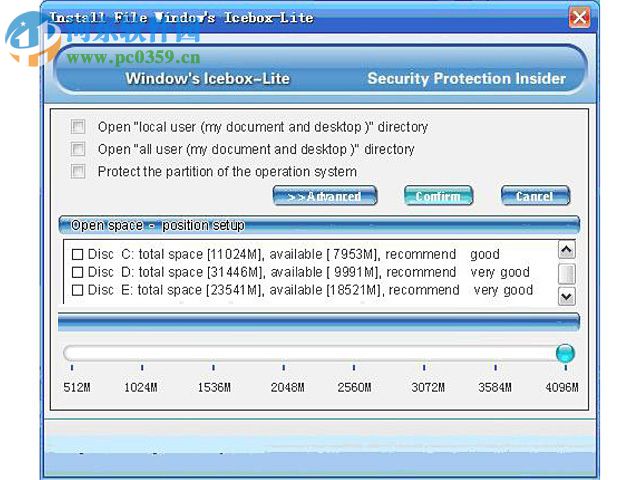Screen dimensions: 640x480
Task: Set slider at the 512M tick mark
Action: click(x=72, y=367)
